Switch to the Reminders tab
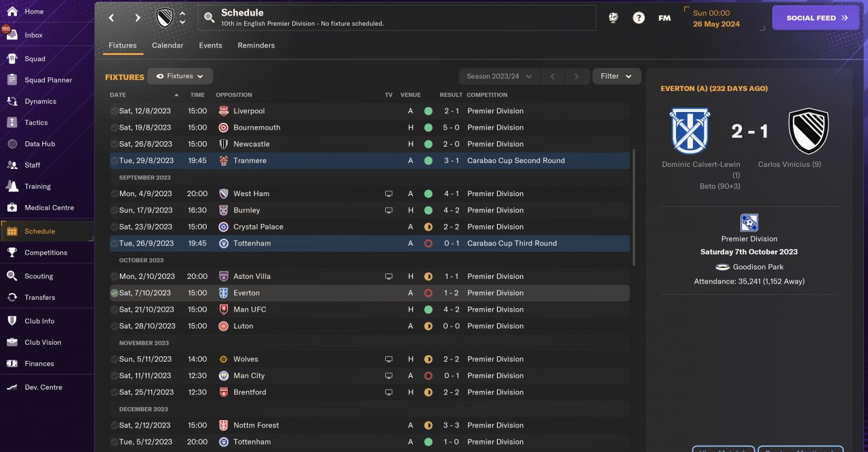This screenshot has height=452, width=868. pyautogui.click(x=256, y=45)
